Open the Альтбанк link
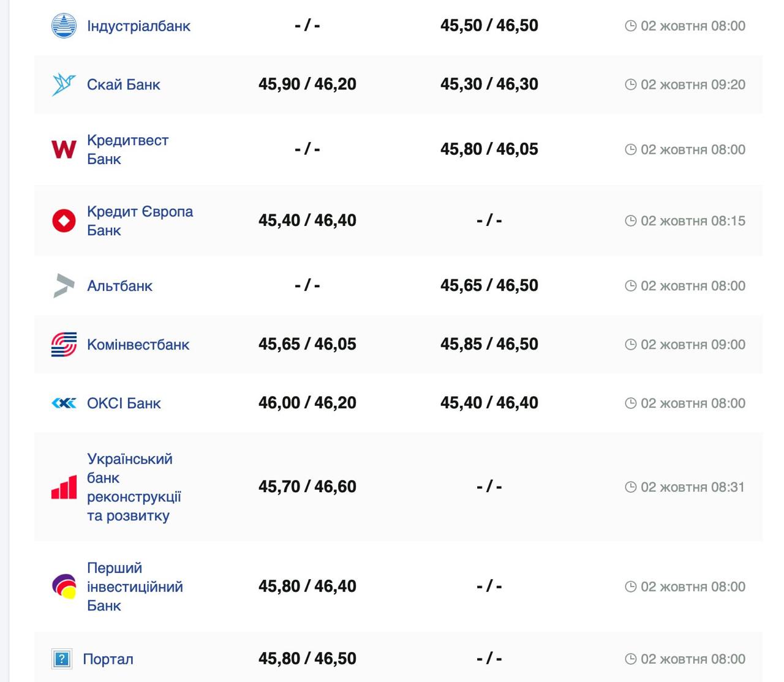 119,286
